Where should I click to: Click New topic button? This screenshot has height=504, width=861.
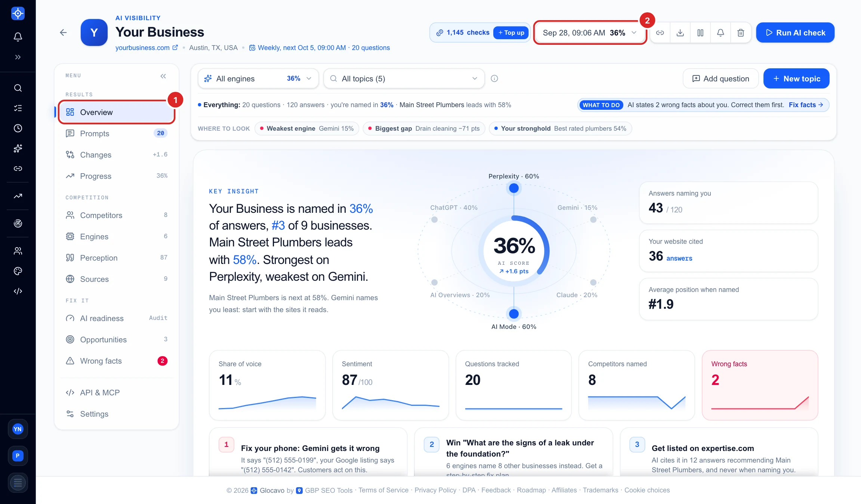(x=796, y=78)
